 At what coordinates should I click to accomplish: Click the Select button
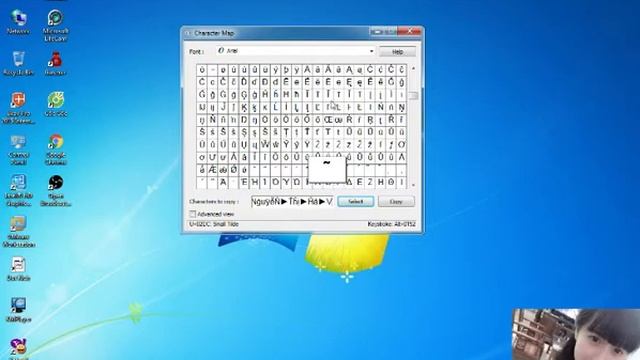[x=356, y=202]
